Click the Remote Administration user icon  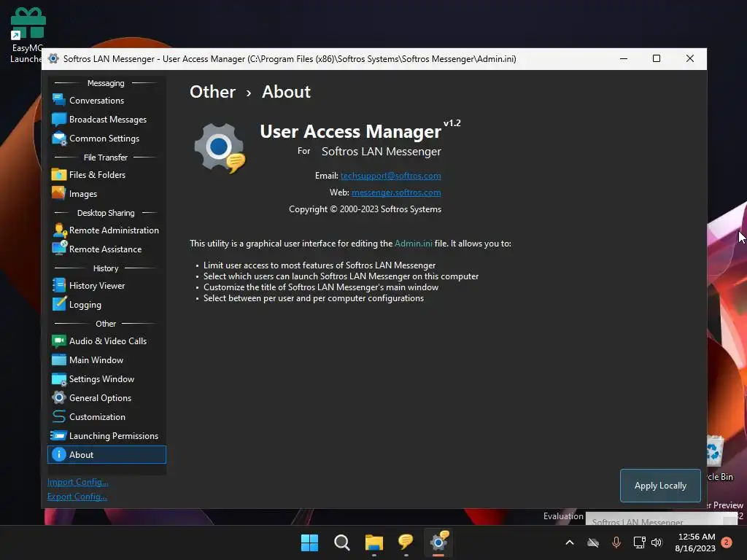(x=60, y=230)
